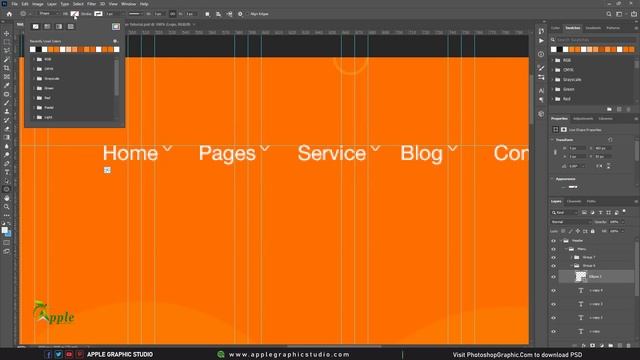The height and width of the screenshot is (360, 640).
Task: Select the Eyedropper tool
Action: click(x=7, y=85)
